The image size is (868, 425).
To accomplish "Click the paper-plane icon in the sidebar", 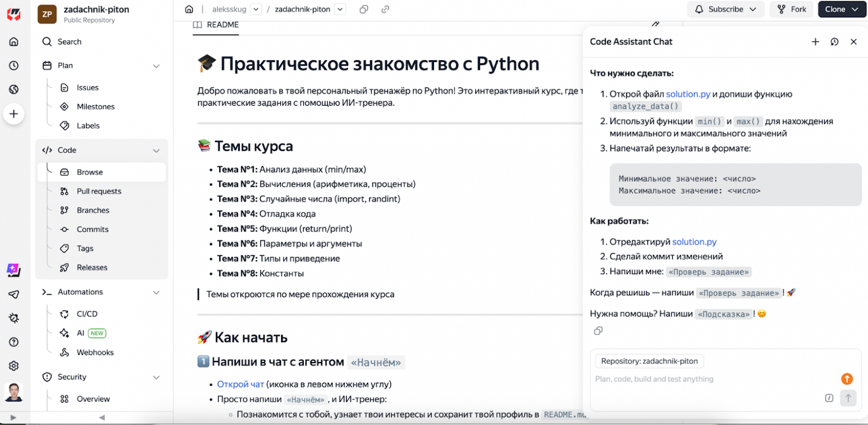I will pyautogui.click(x=14, y=295).
